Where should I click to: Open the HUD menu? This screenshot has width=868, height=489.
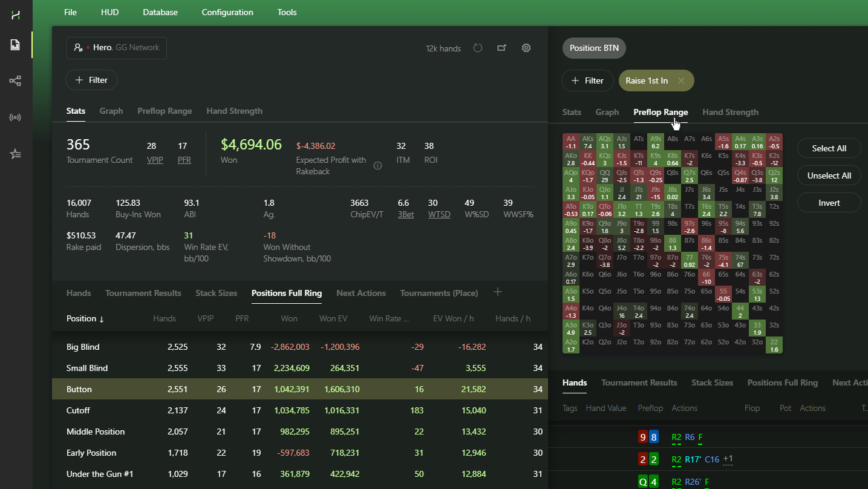(x=109, y=12)
